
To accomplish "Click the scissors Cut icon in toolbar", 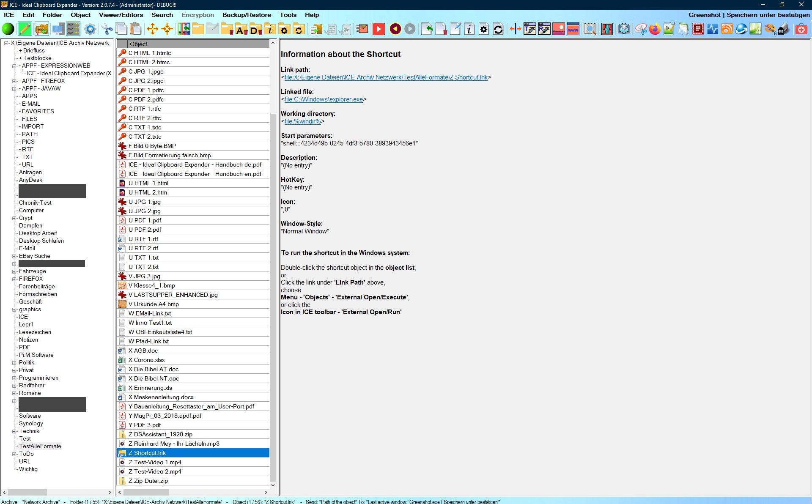I will click(107, 29).
